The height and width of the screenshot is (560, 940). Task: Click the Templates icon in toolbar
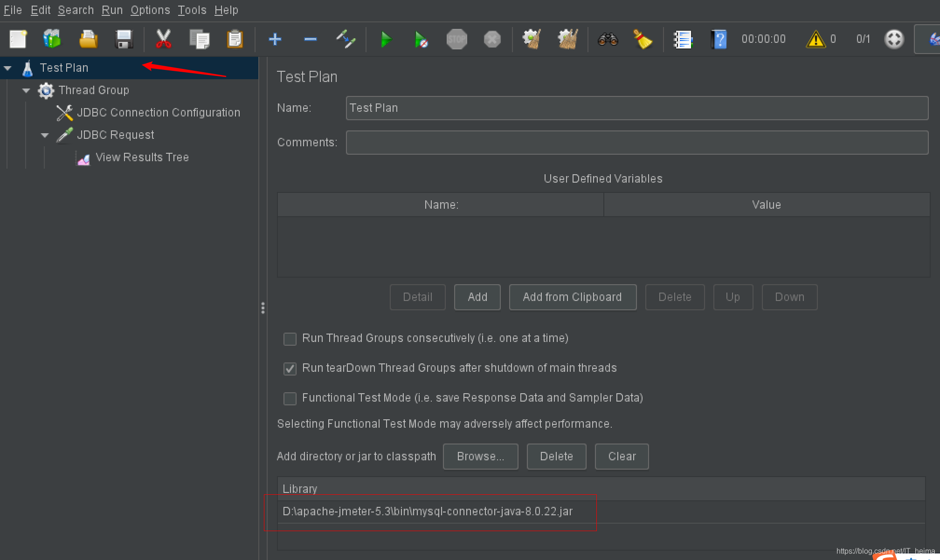[52, 39]
